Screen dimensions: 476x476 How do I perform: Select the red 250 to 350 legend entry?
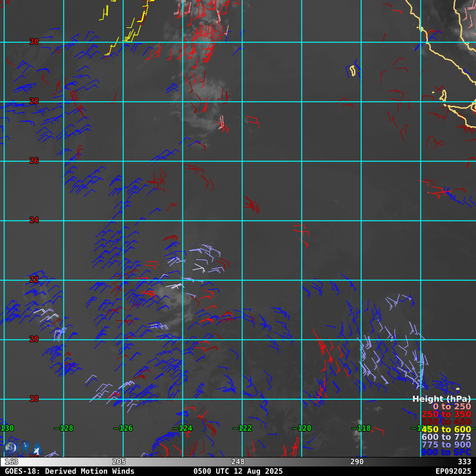[x=446, y=414]
